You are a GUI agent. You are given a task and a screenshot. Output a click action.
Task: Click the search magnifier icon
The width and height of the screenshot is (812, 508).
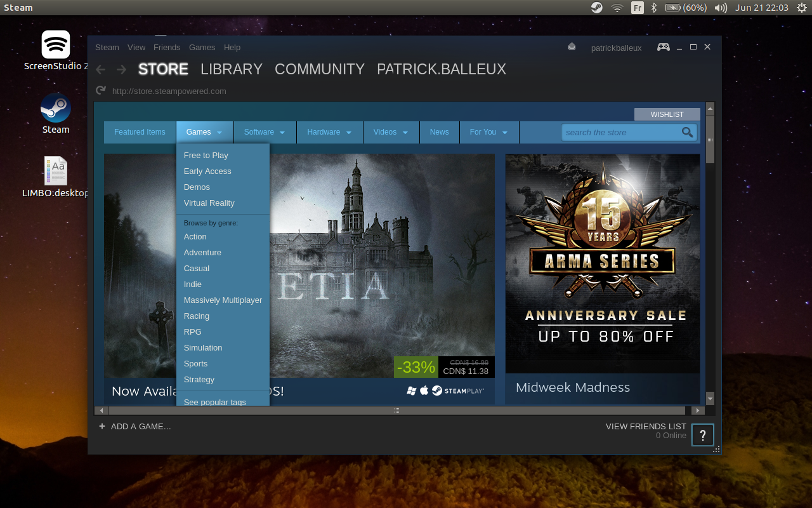(687, 132)
